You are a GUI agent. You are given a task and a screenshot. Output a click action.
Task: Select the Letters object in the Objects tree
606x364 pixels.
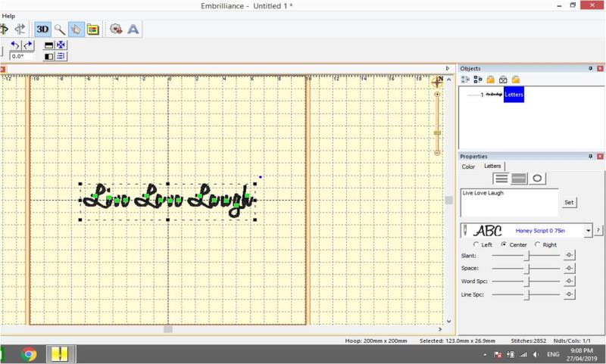tap(514, 95)
